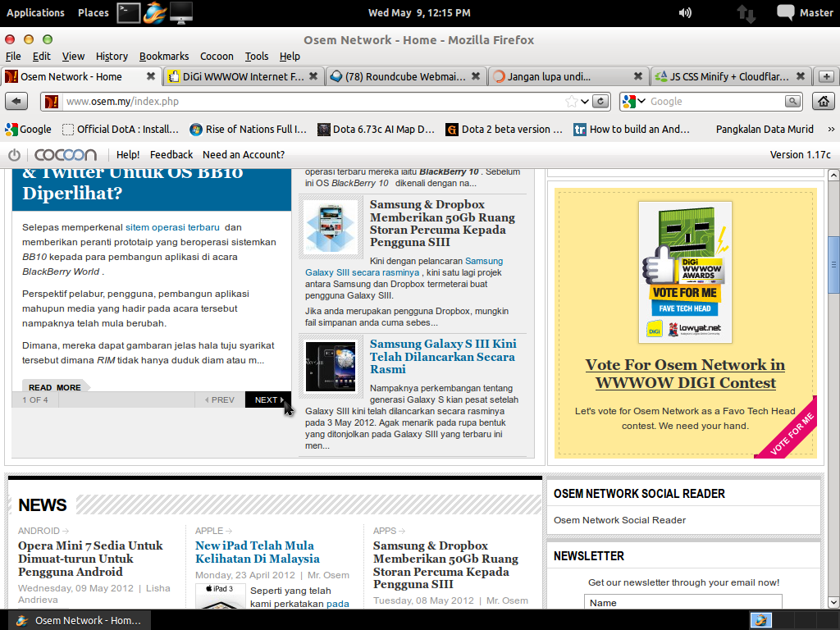Viewport: 840px width, 630px height.
Task: Go back with the browser back arrow
Action: tap(16, 101)
